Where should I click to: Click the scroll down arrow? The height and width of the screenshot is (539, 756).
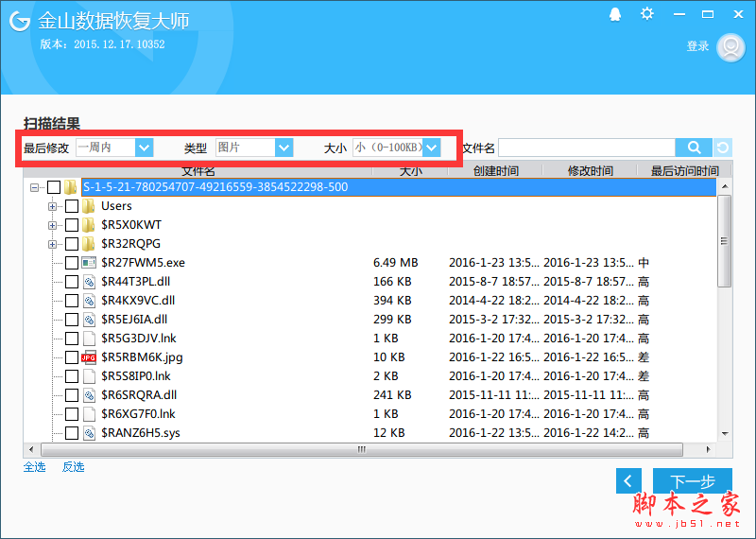725,433
